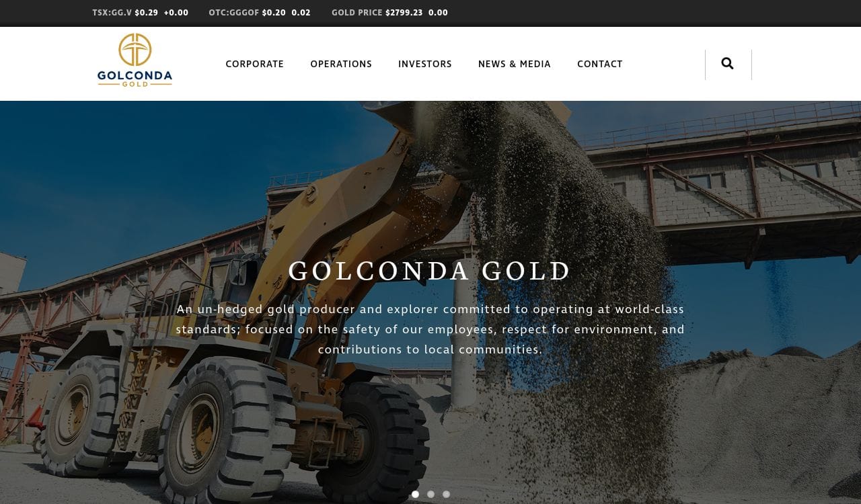
Task: Jump to the third carousel slide dot
Action: [x=446, y=495]
